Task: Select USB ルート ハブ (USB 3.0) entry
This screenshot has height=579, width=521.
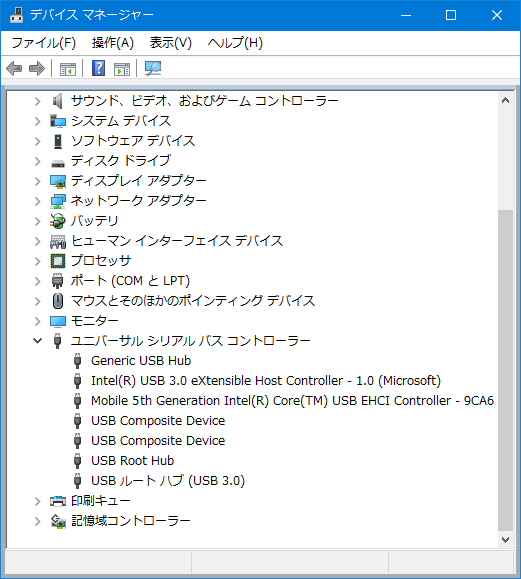Action: pyautogui.click(x=168, y=480)
